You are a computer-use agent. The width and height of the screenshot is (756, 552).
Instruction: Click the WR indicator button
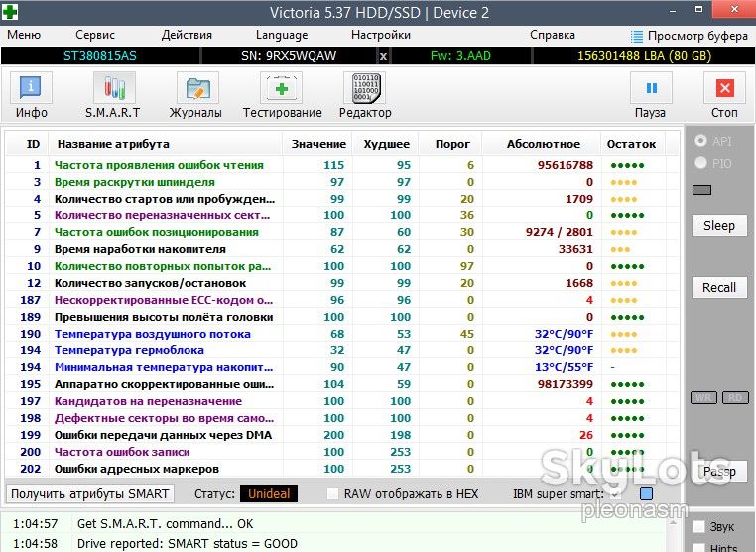[x=703, y=397]
